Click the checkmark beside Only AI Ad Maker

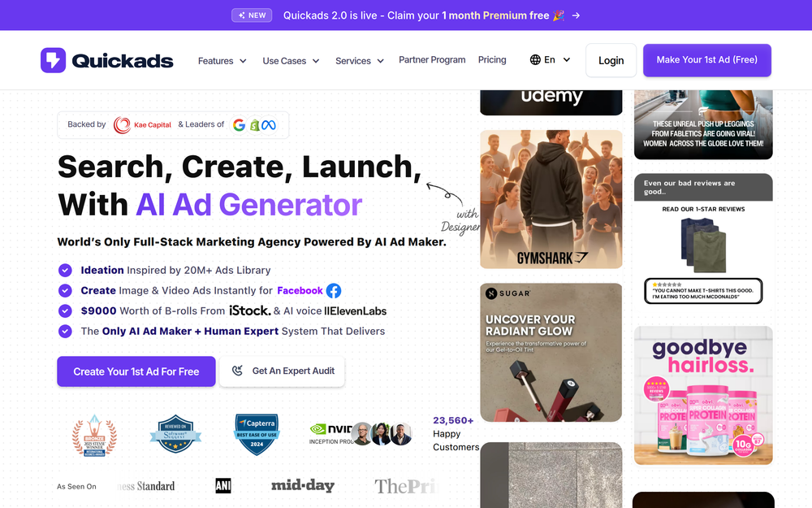(x=65, y=332)
